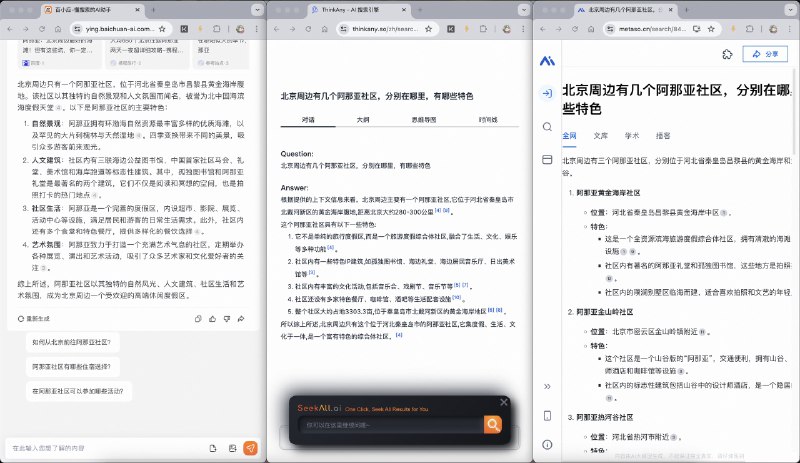Click citation [4] at end of ThinkAny answer
The height and width of the screenshot is (463, 800).
coord(399,335)
